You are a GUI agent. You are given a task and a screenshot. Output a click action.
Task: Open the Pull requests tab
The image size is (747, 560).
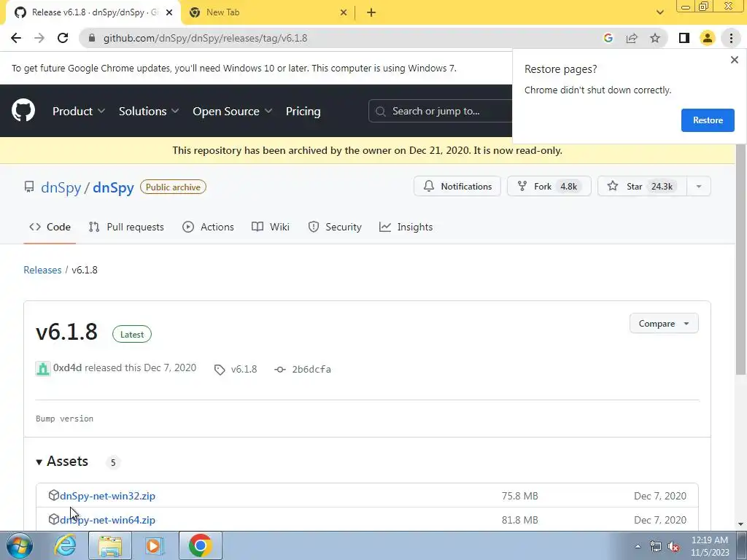pyautogui.click(x=126, y=227)
